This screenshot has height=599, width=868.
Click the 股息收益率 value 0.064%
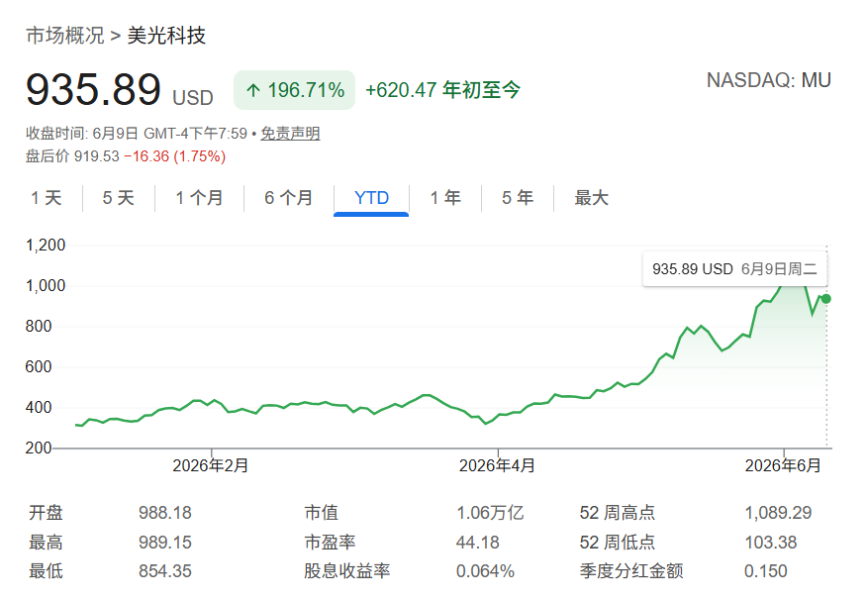[486, 570]
